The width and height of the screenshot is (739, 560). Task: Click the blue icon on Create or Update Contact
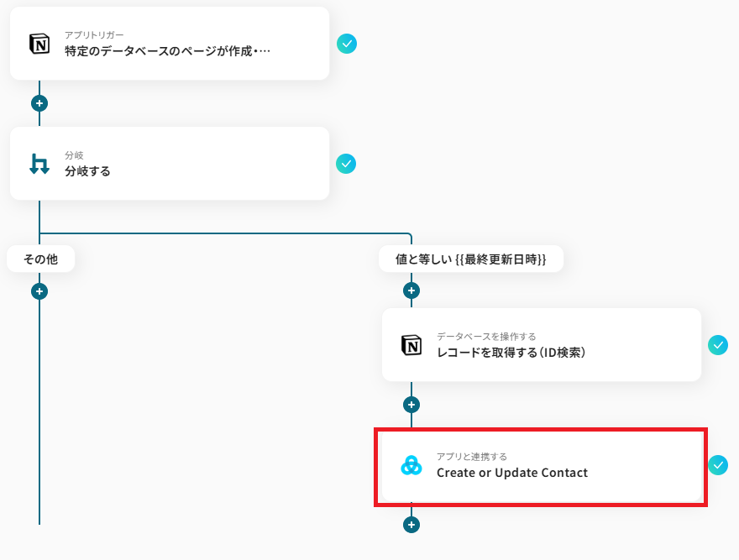pyautogui.click(x=411, y=465)
